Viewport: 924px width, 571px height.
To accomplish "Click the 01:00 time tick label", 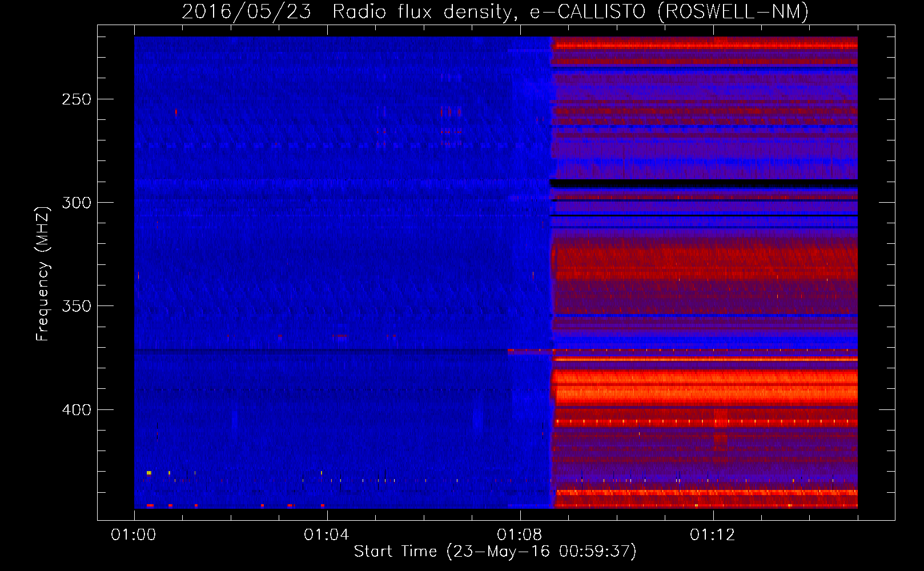I will (134, 535).
